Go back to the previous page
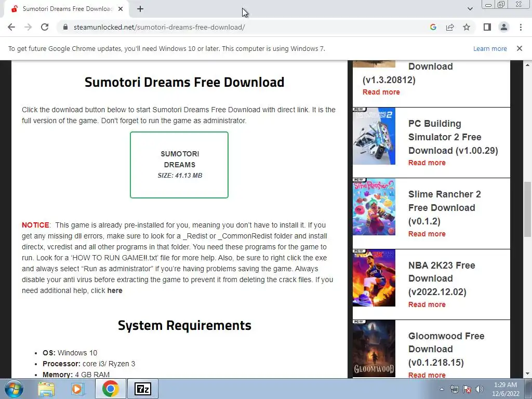The image size is (532, 399). coord(11,27)
